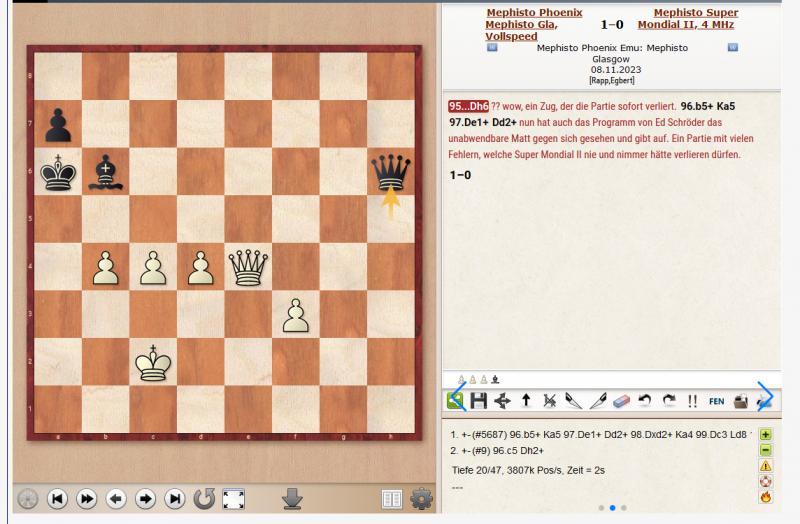Step forward one move
800x524 pixels.
click(145, 497)
